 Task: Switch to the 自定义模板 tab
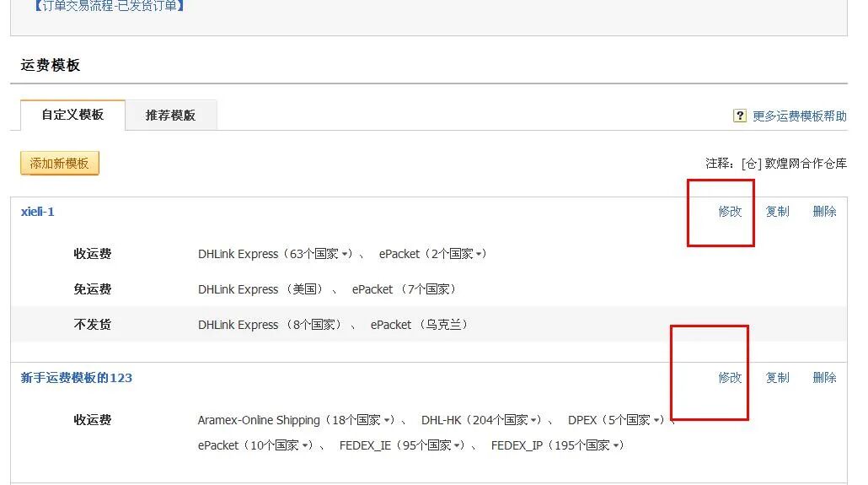click(72, 115)
